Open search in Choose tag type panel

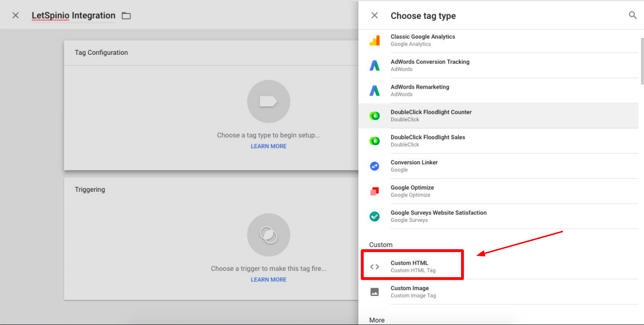(633, 16)
